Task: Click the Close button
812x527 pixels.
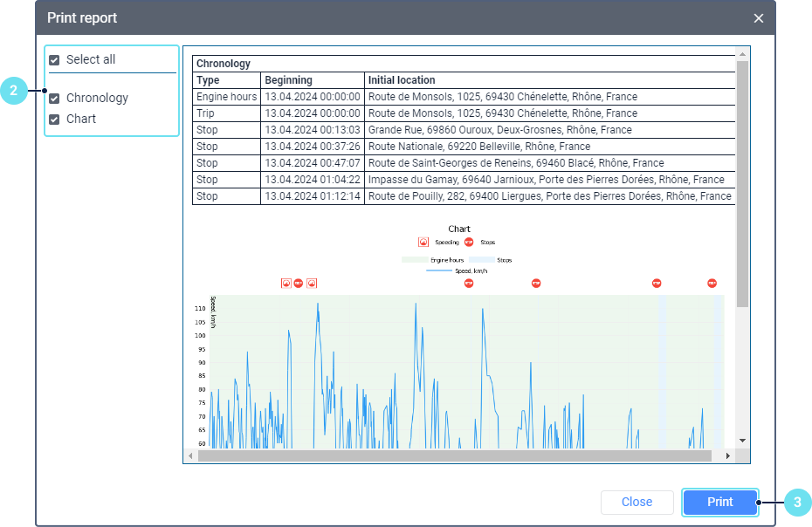Action: (x=637, y=502)
